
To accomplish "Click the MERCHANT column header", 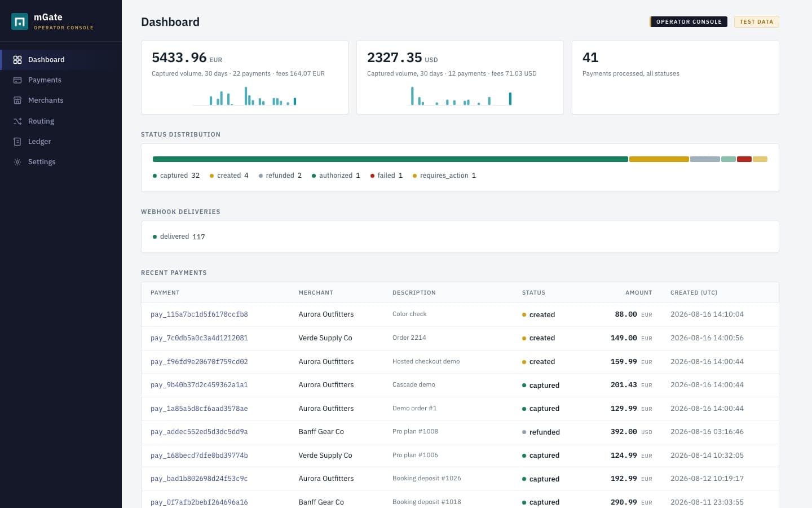I will point(316,293).
